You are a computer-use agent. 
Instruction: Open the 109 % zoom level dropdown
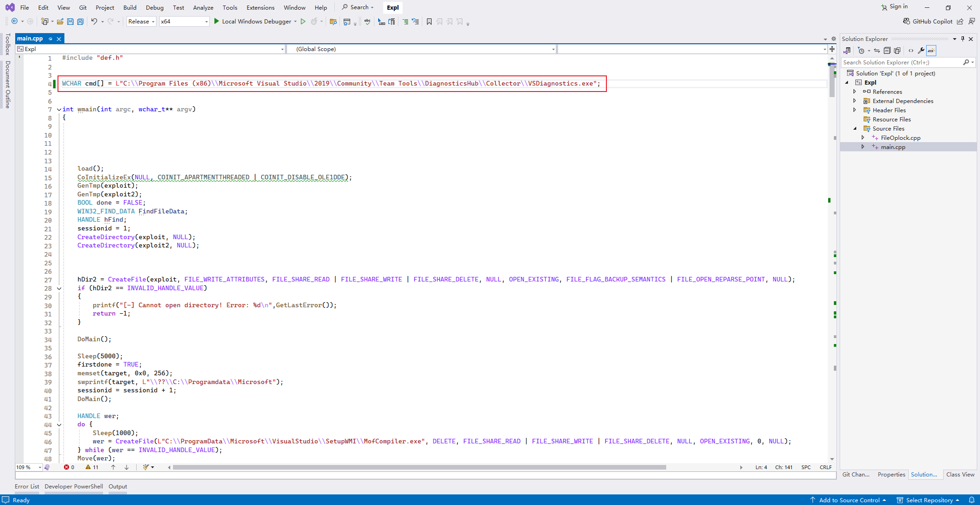(29, 467)
